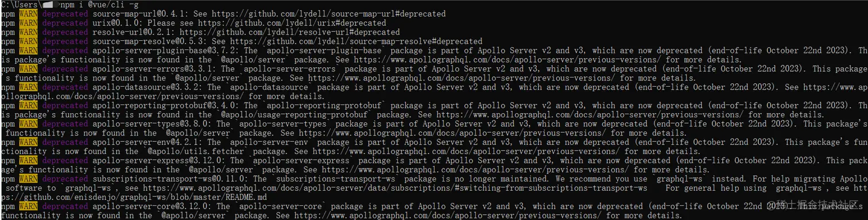Screen dimensions: 868x220
Task: Select the package name subscriptions-transport-ws@0.11.0
Action: pos(170,179)
